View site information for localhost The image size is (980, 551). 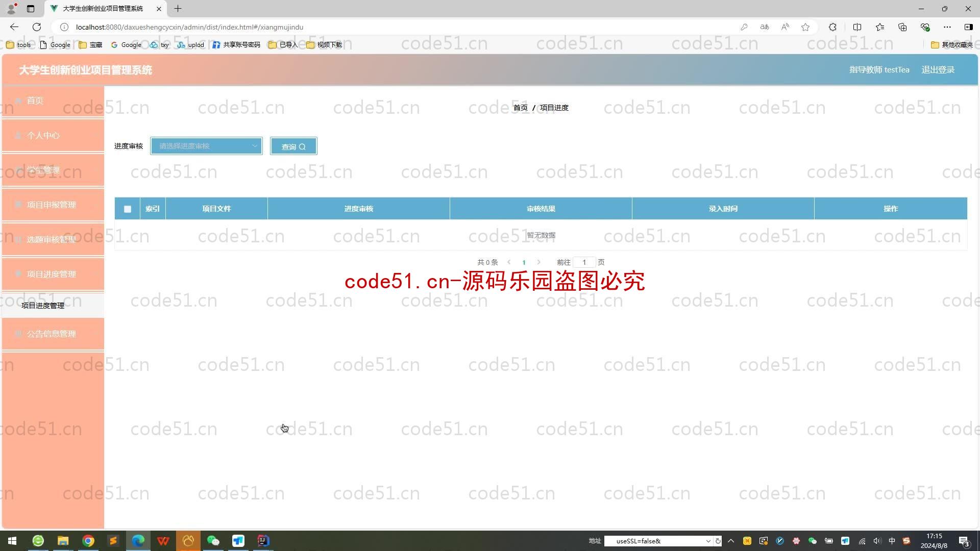click(x=64, y=27)
